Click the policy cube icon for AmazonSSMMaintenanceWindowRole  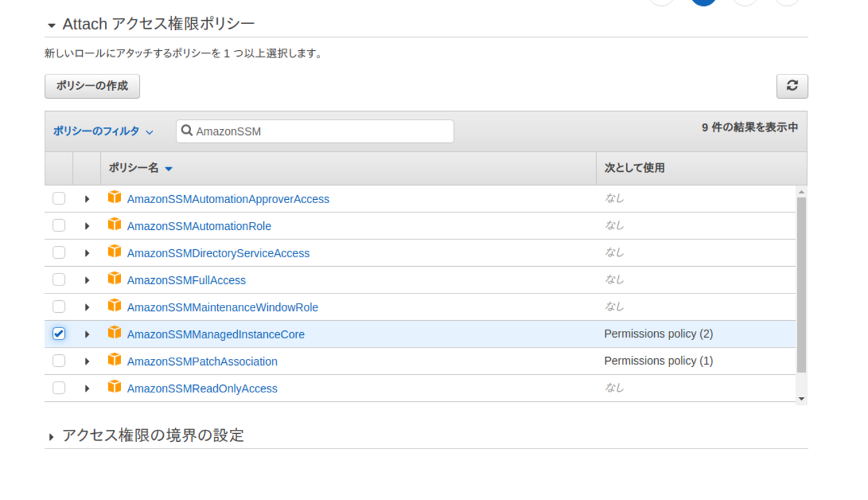click(x=115, y=305)
